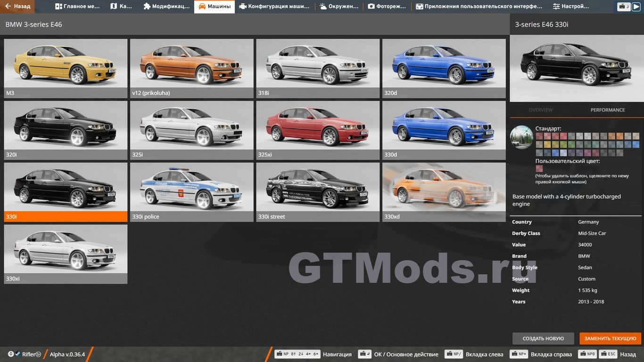Switch to the Окружение tab

click(x=339, y=7)
